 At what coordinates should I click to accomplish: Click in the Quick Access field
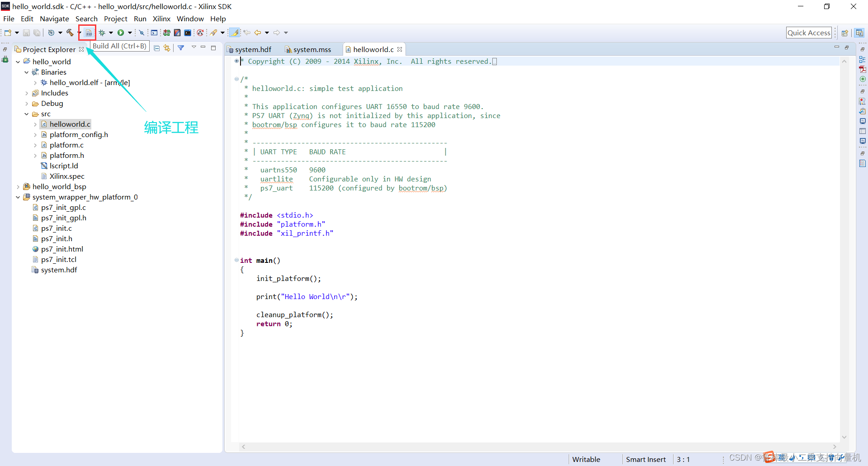(x=809, y=33)
